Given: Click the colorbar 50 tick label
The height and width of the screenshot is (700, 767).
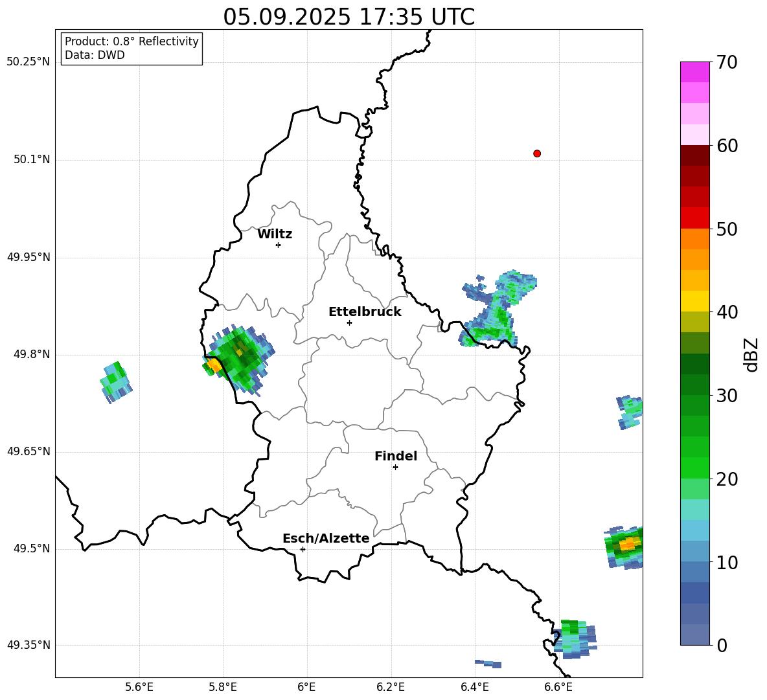Looking at the screenshot, I should point(727,229).
